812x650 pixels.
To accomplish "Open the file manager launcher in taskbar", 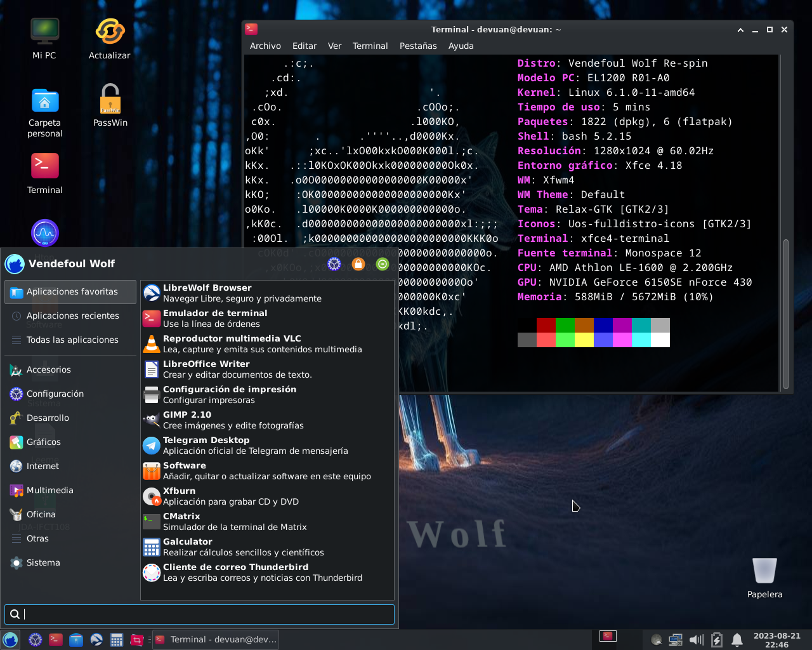I will pyautogui.click(x=76, y=640).
